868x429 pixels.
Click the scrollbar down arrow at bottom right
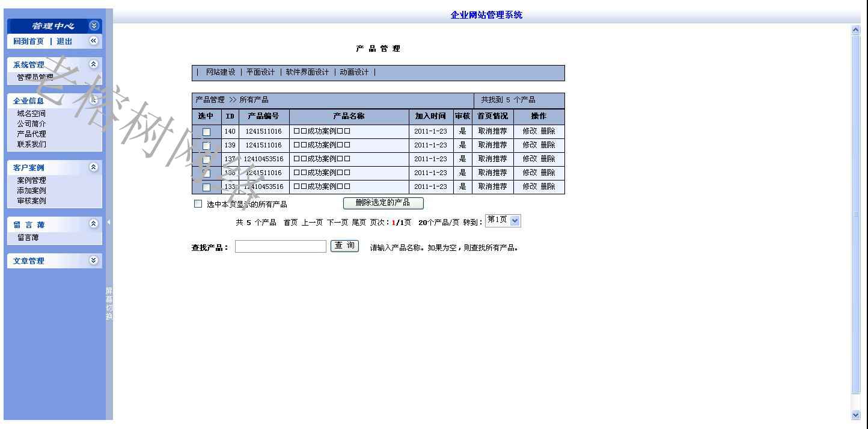click(x=856, y=415)
